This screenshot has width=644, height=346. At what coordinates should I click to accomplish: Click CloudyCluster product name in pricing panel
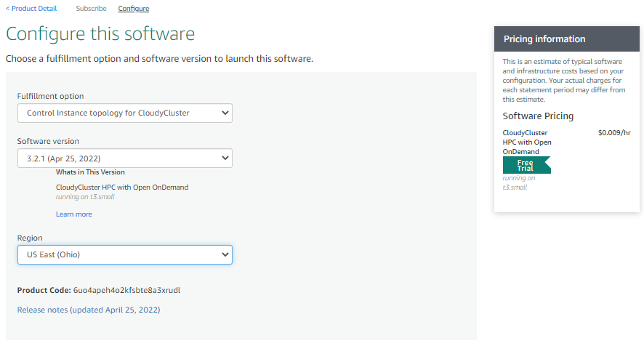coord(527,142)
